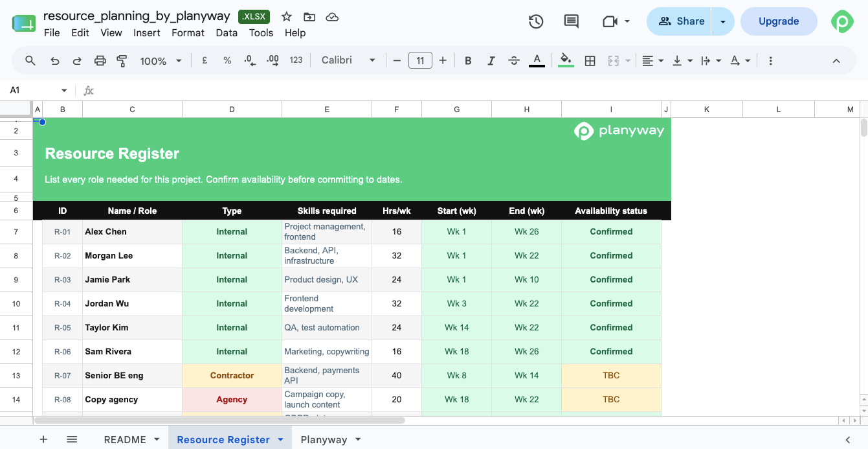Image resolution: width=868 pixels, height=449 pixels.
Task: Open the text color picker
Action: tap(537, 60)
